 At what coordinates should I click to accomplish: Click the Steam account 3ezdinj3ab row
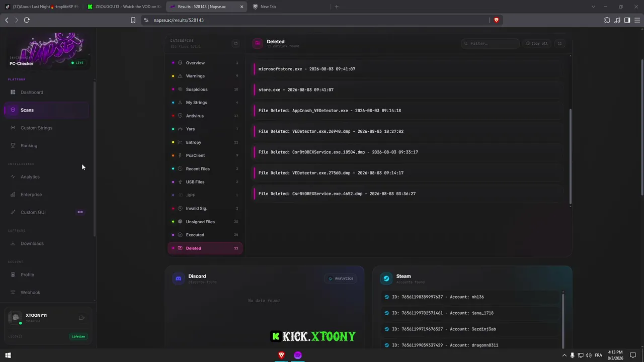tap(470, 329)
